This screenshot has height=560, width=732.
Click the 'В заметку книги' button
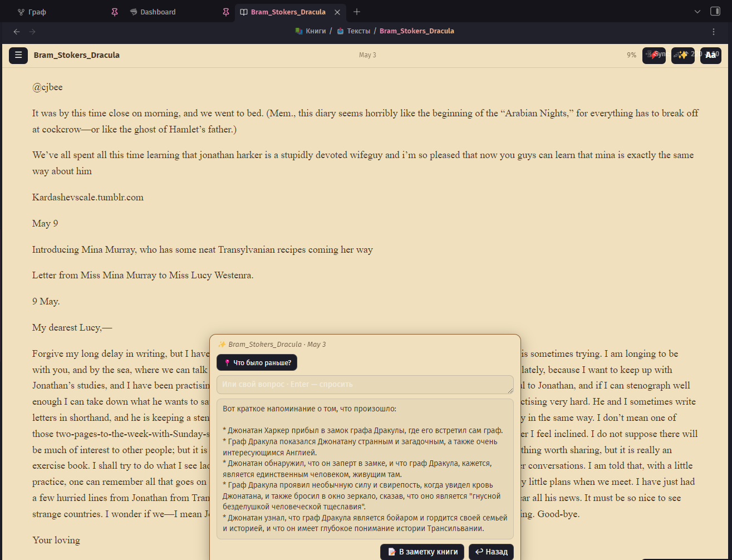point(423,552)
